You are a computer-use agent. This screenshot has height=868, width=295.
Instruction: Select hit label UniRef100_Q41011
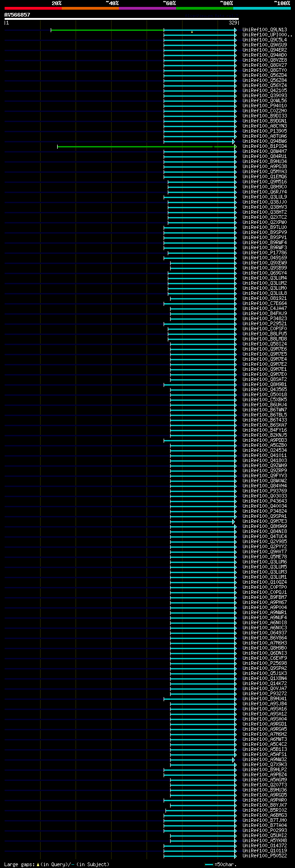coord(265,456)
